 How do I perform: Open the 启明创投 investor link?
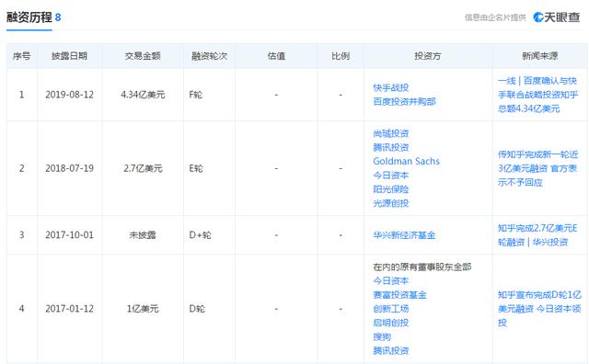pos(390,323)
